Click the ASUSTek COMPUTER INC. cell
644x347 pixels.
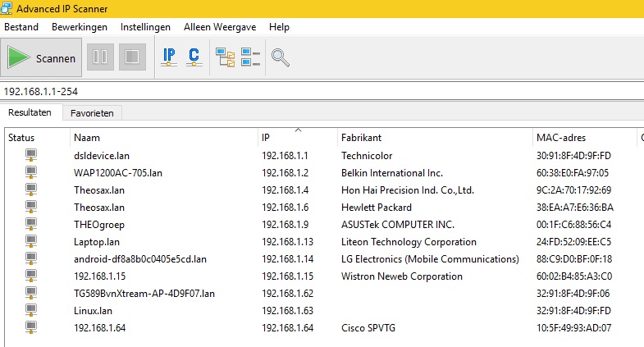tap(398, 225)
